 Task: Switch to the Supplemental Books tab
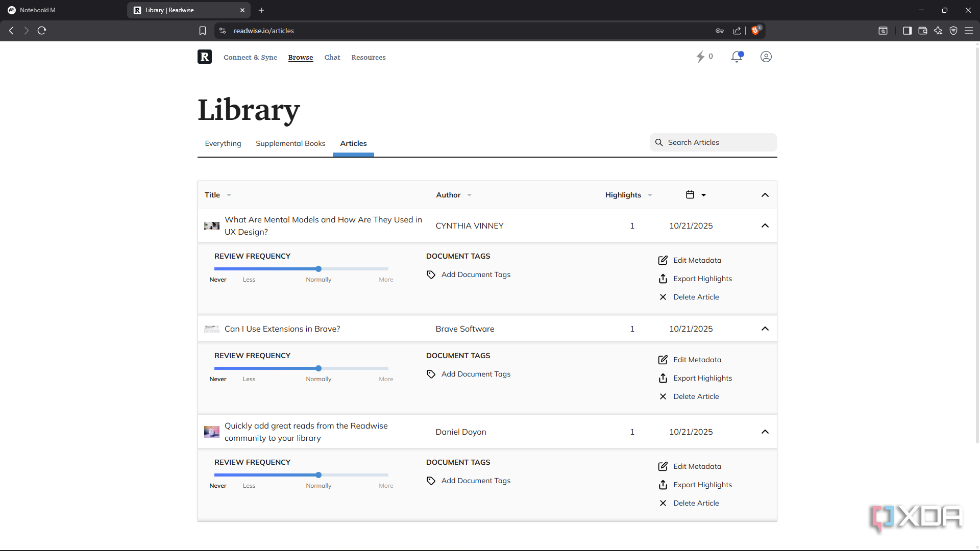[x=290, y=143]
